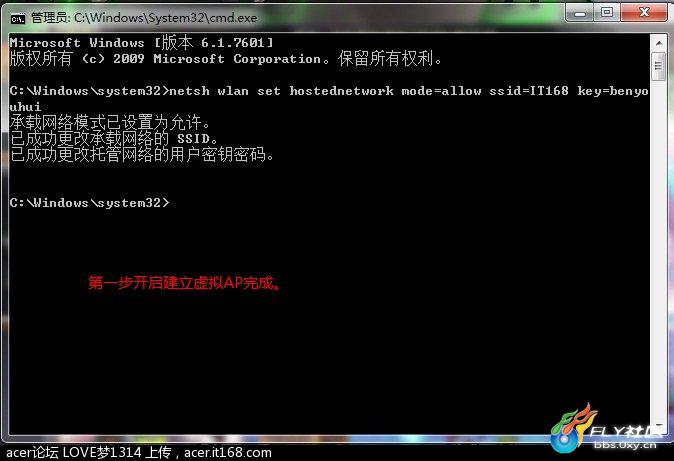Image resolution: width=674 pixels, height=461 pixels.
Task: Click the acer.it168.com footer text
Action: coord(228,453)
